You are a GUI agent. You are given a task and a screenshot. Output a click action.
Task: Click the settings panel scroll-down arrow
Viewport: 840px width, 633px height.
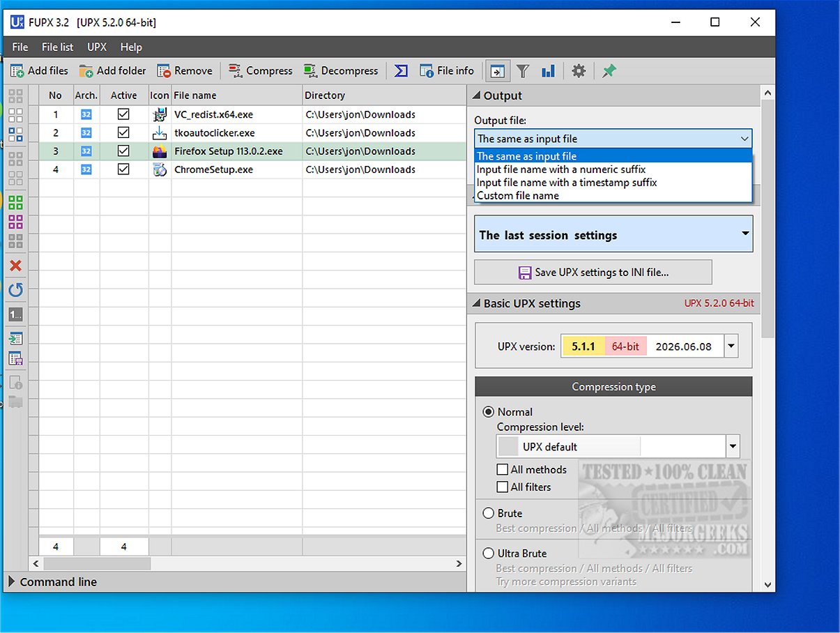[x=768, y=585]
